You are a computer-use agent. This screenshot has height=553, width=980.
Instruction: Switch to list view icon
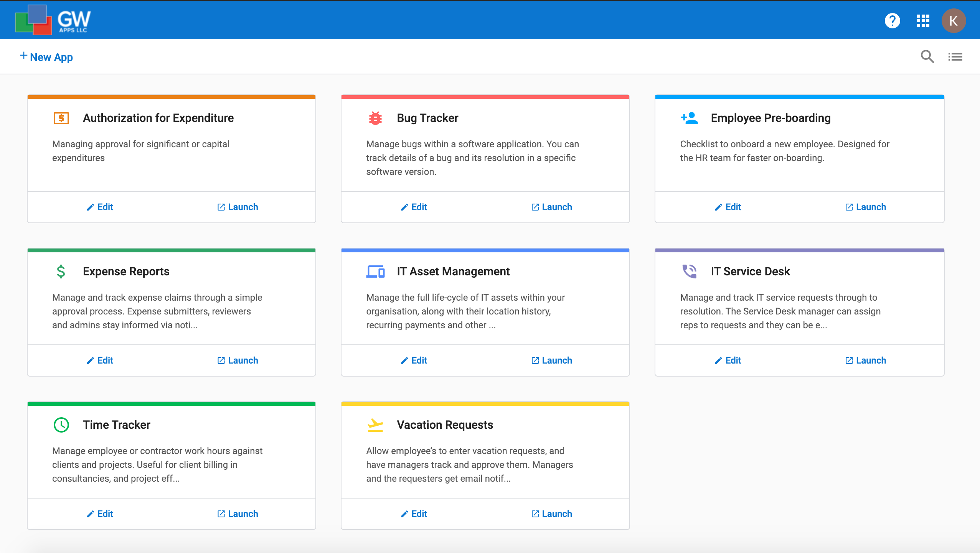pyautogui.click(x=955, y=57)
